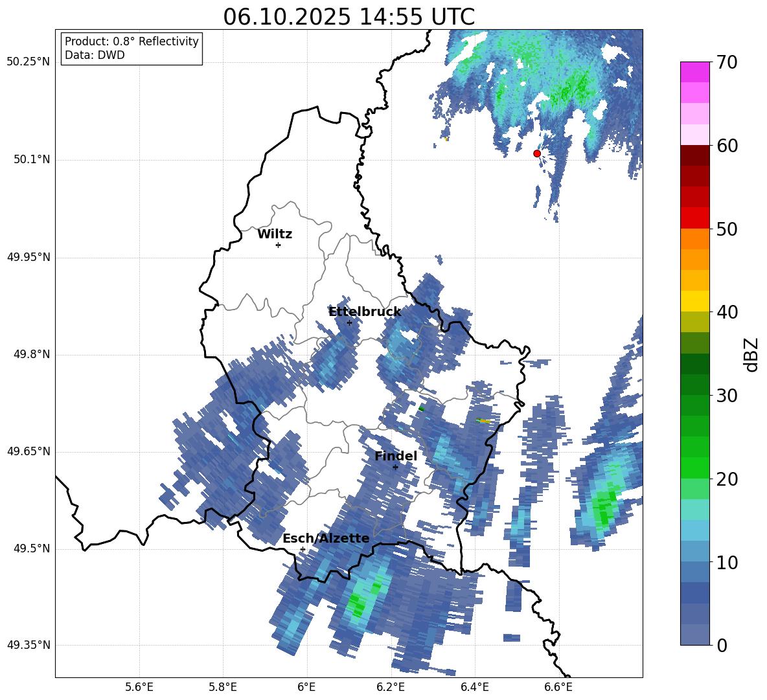Click the 20 tick label on colorbar
767x700 pixels.
(x=727, y=479)
